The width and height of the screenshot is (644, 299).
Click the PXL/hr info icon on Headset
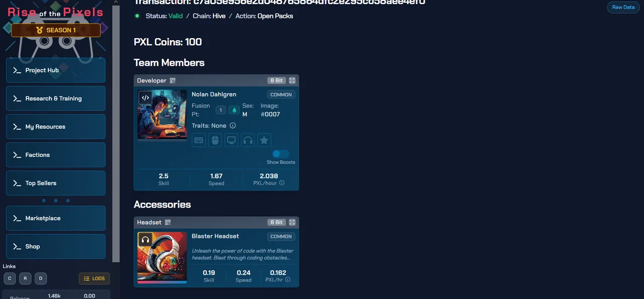pos(288,279)
